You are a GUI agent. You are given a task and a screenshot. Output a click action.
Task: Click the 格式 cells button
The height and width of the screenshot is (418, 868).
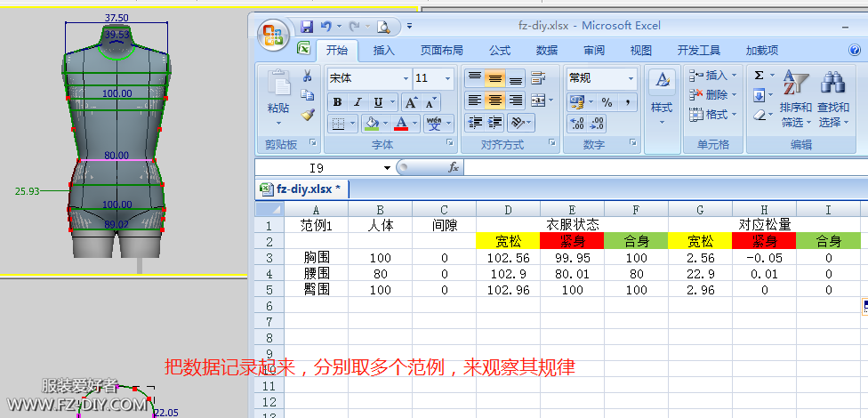point(713,115)
